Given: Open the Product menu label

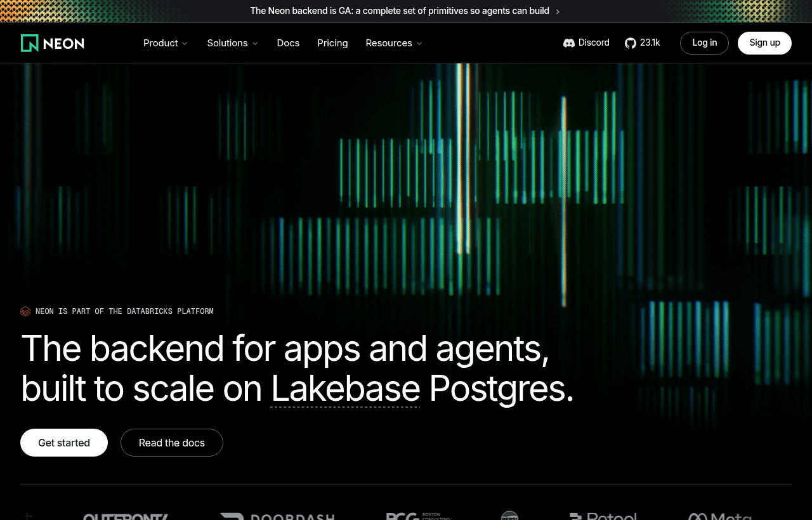Looking at the screenshot, I should 160,43.
